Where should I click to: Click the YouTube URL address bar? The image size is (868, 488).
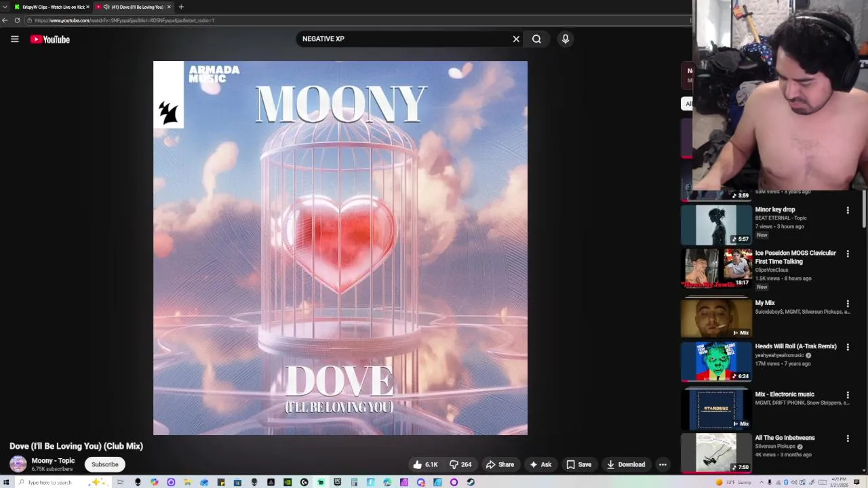pyautogui.click(x=359, y=20)
